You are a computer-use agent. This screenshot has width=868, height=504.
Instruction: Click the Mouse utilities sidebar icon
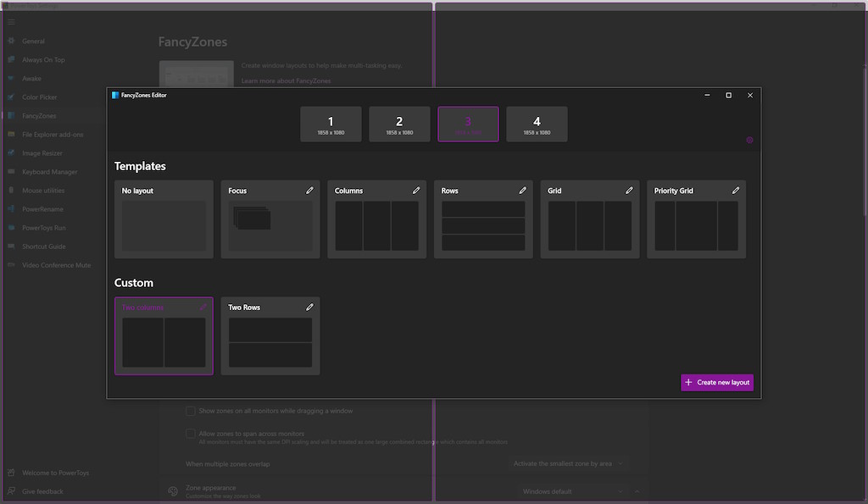tap(11, 191)
